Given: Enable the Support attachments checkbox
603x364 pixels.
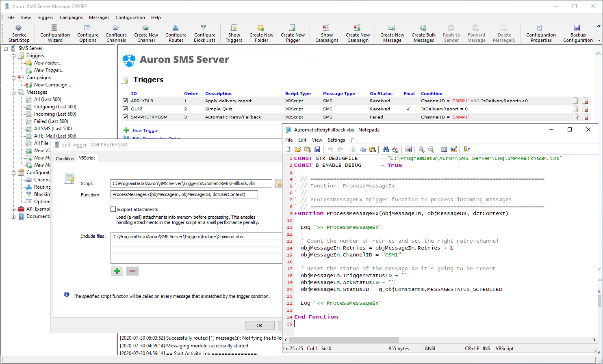Looking at the screenshot, I should click(x=113, y=209).
